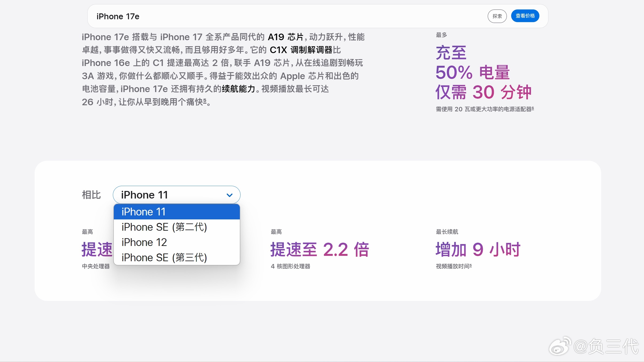Image resolution: width=644 pixels, height=362 pixels.
Task: Click the blue 查看价格 button
Action: click(x=525, y=16)
